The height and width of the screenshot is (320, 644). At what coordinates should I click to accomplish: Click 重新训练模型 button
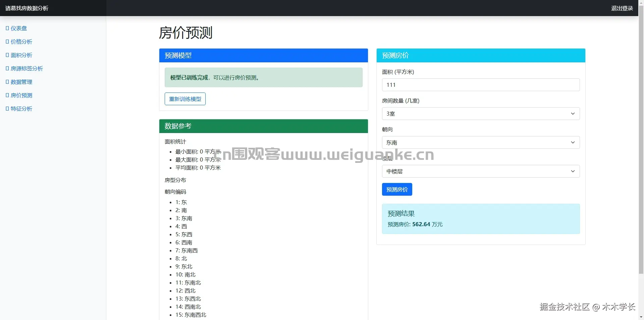(185, 99)
